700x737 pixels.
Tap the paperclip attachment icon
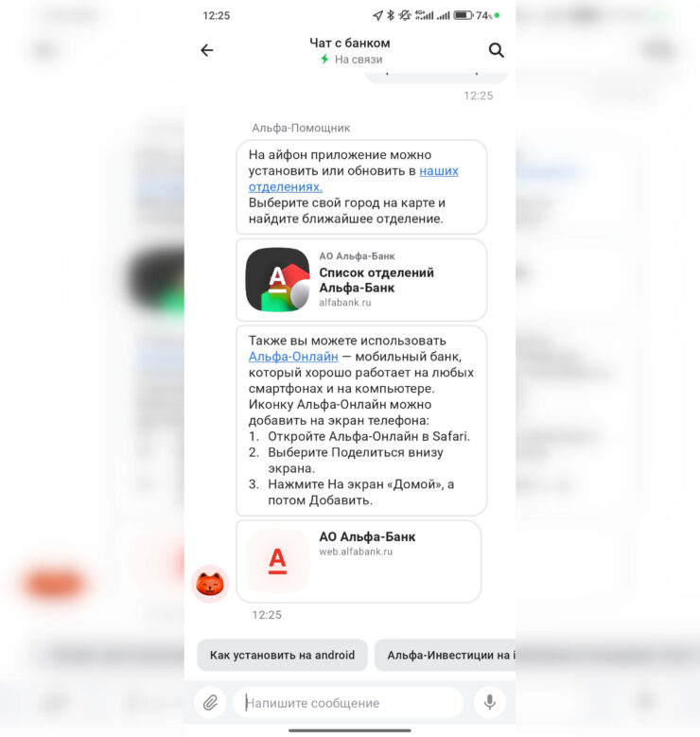[210, 703]
